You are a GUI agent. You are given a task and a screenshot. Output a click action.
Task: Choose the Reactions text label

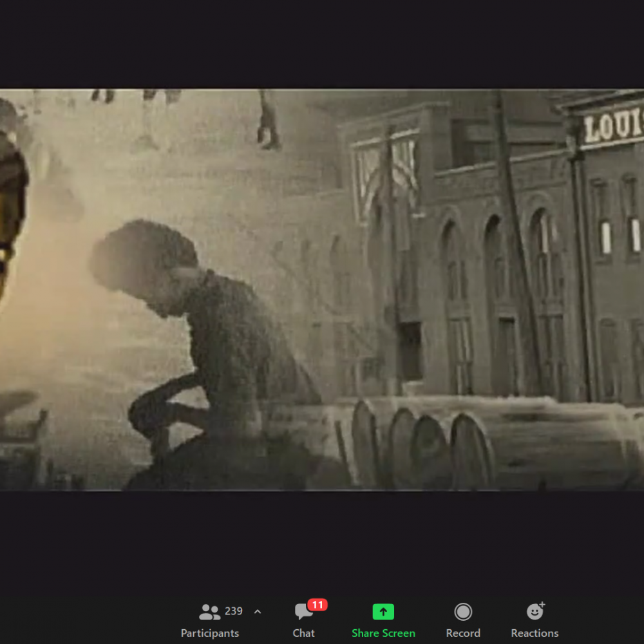click(535, 633)
